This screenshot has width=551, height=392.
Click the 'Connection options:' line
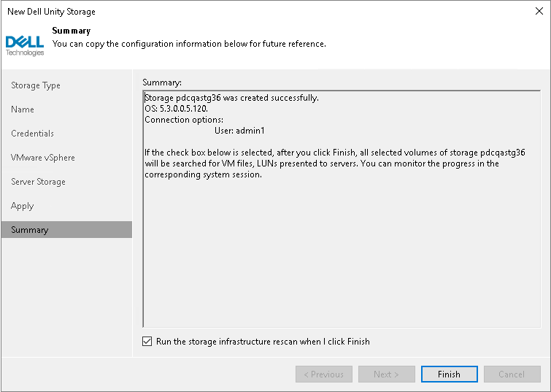click(184, 120)
